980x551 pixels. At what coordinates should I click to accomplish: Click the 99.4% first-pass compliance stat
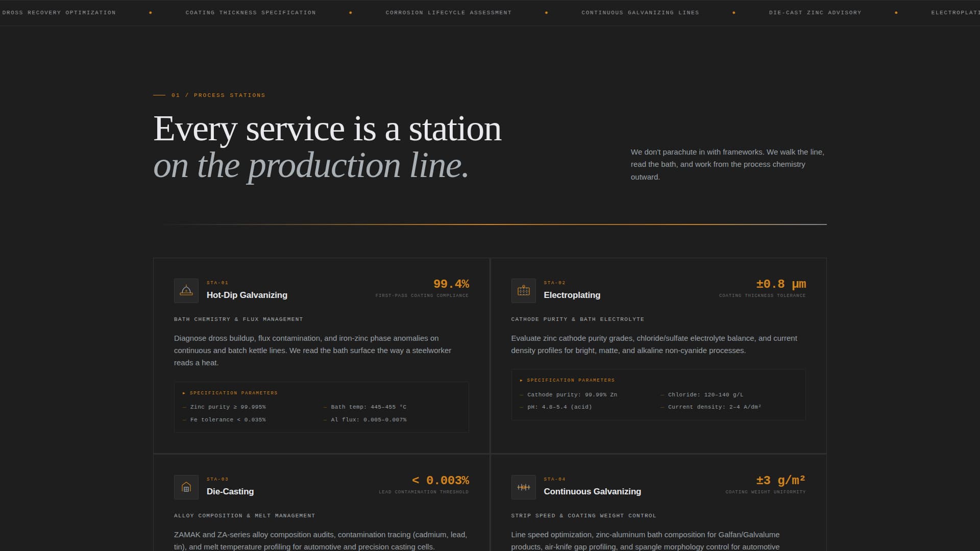[x=451, y=284]
